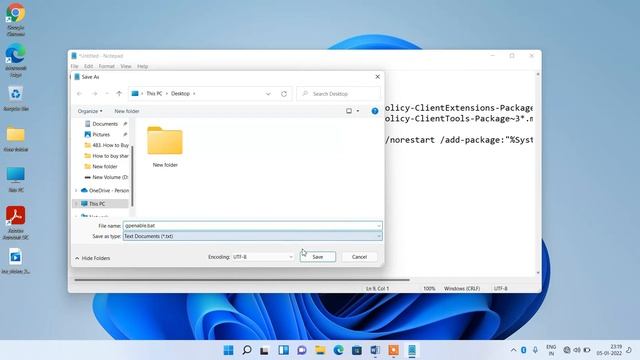Open Microsoft Edge desktop shortcut
The width and height of the screenshot is (640, 360).
(16, 60)
